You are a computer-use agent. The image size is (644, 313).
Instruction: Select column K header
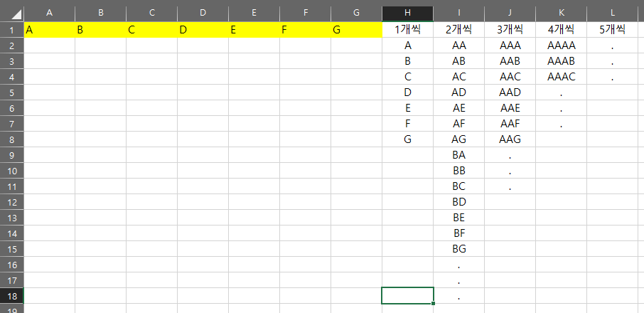(561, 14)
